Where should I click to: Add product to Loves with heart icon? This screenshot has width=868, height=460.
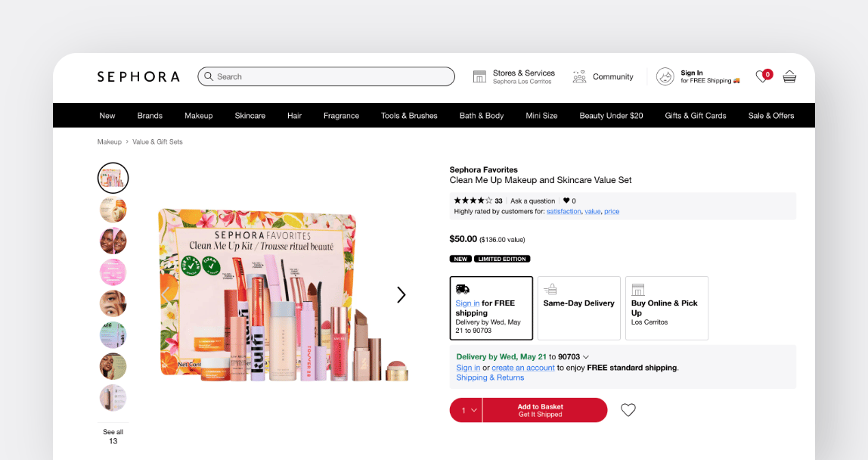point(628,410)
